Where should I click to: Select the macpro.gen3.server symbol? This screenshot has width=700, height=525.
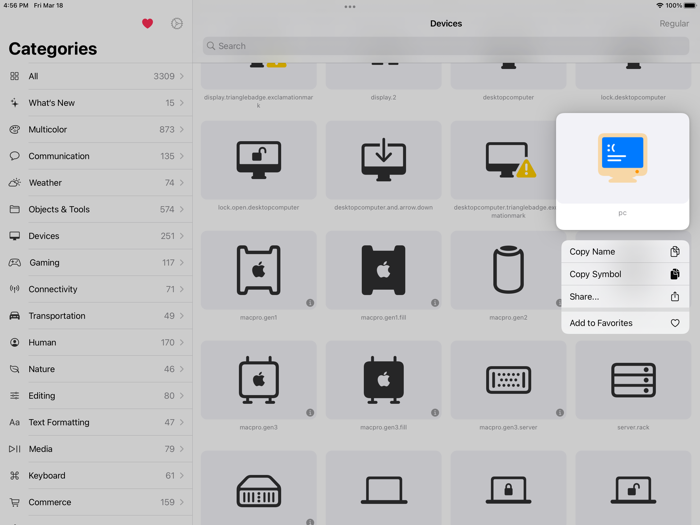tap(508, 380)
